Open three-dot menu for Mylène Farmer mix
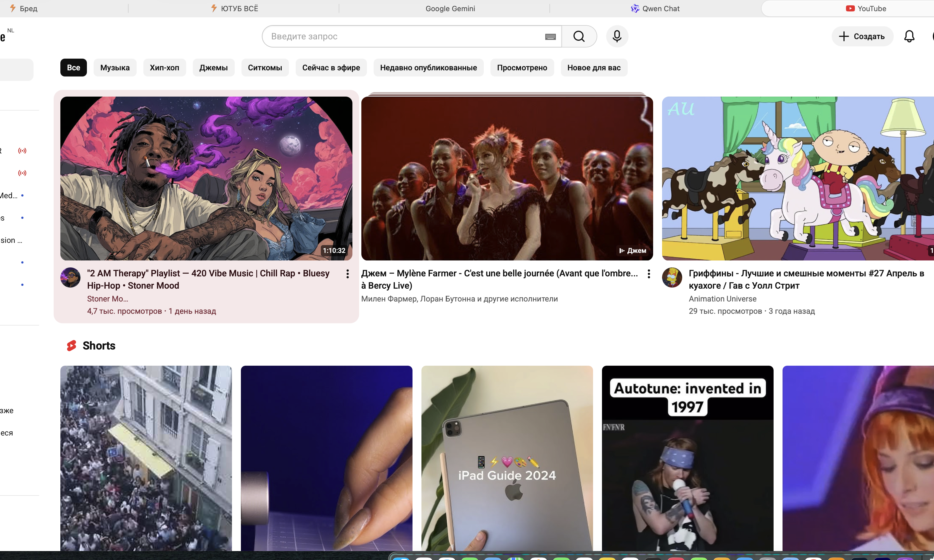 [648, 274]
